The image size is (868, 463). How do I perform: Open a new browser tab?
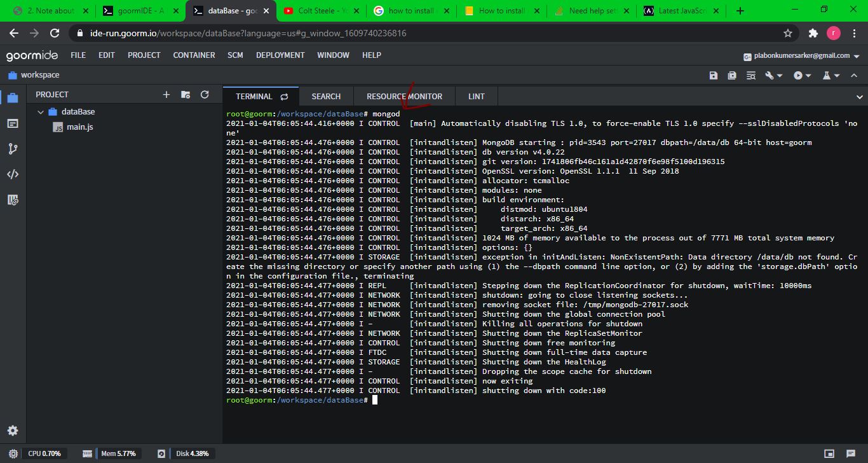tap(740, 11)
